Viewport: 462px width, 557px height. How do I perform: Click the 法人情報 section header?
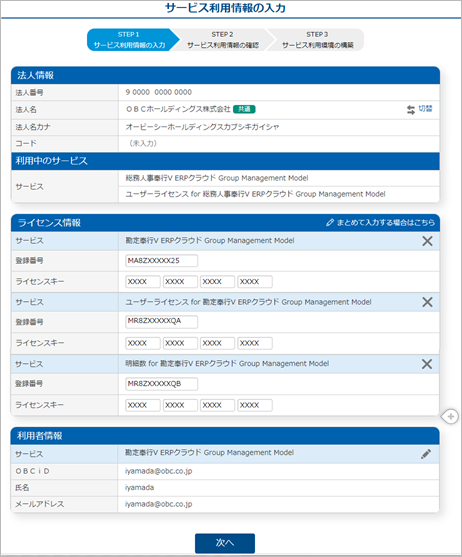225,75
